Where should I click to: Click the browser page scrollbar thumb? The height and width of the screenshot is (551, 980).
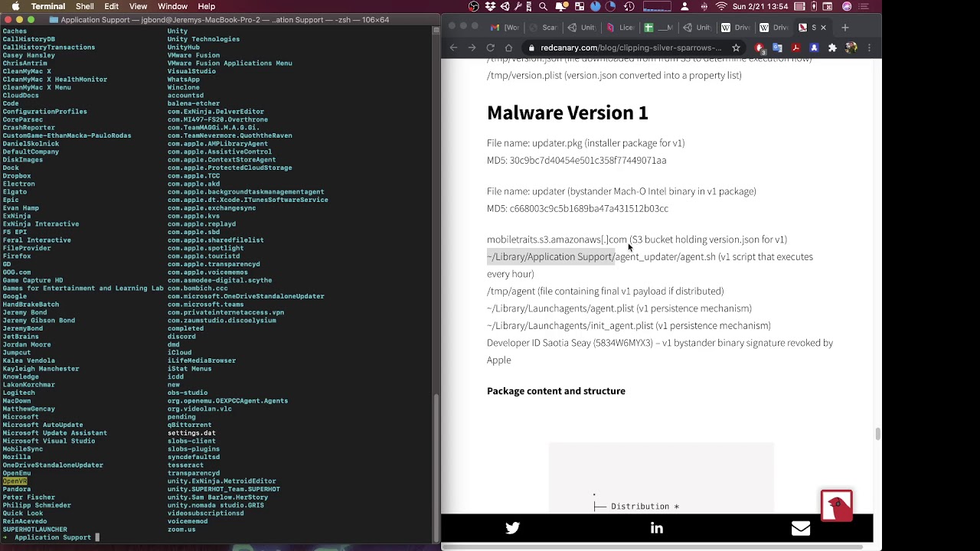click(877, 434)
